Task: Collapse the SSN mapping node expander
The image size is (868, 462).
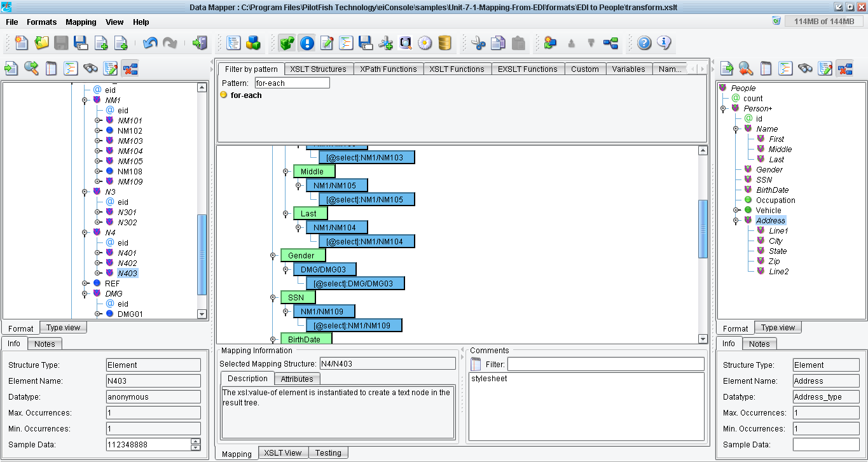Action: coord(273,298)
